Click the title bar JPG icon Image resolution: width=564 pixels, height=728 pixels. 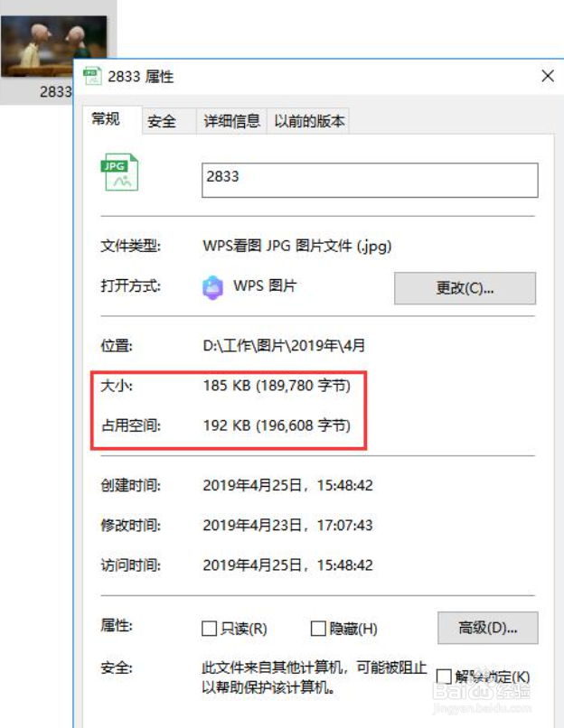[x=92, y=76]
